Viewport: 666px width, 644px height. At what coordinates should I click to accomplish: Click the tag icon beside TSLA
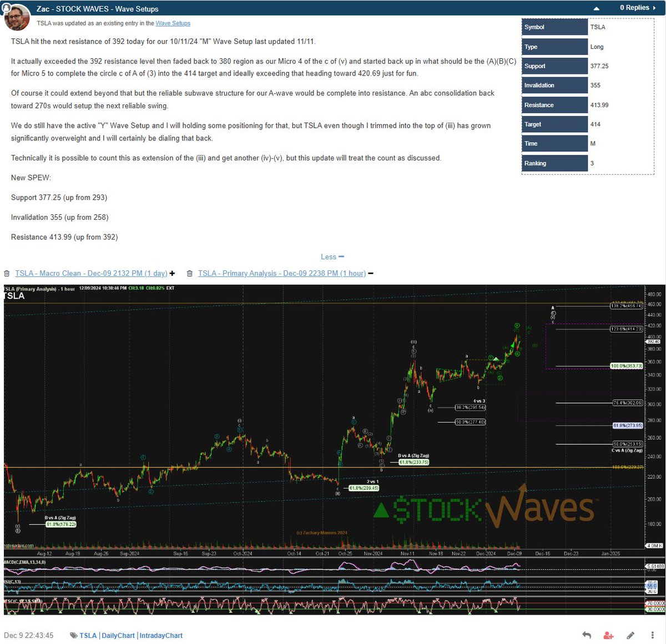73,635
